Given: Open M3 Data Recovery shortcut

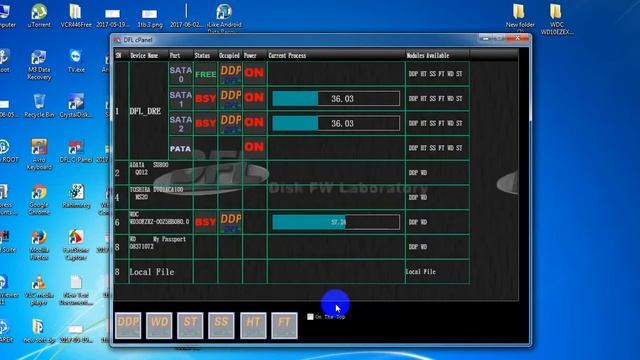Looking at the screenshot, I should pyautogui.click(x=39, y=64).
